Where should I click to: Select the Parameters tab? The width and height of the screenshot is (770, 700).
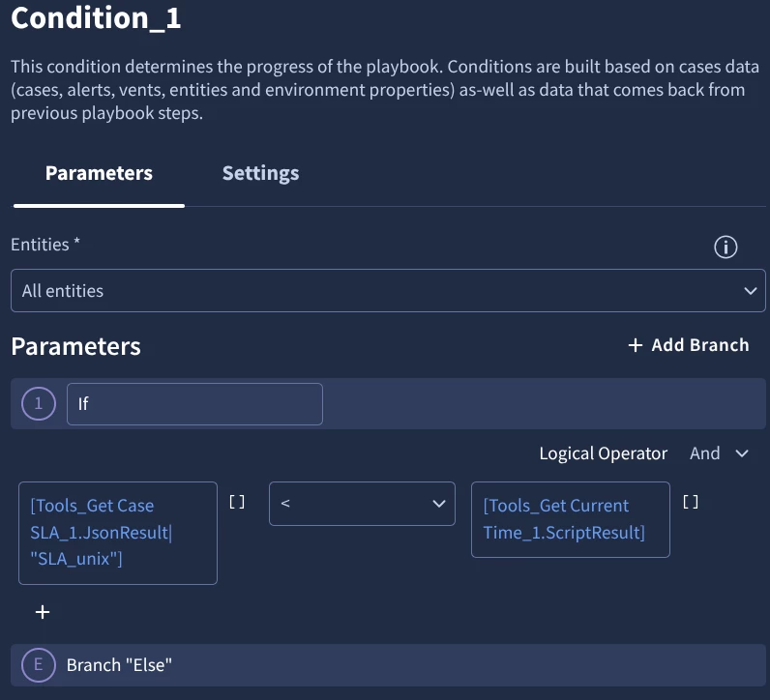click(99, 173)
